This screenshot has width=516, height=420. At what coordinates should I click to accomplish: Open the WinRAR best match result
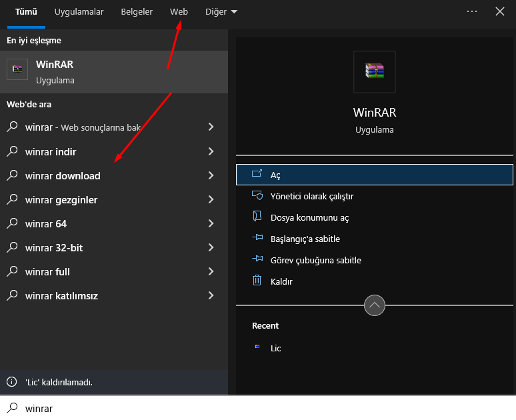point(114,72)
